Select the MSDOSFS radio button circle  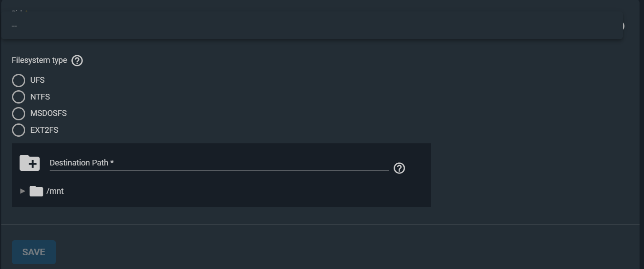tap(19, 113)
